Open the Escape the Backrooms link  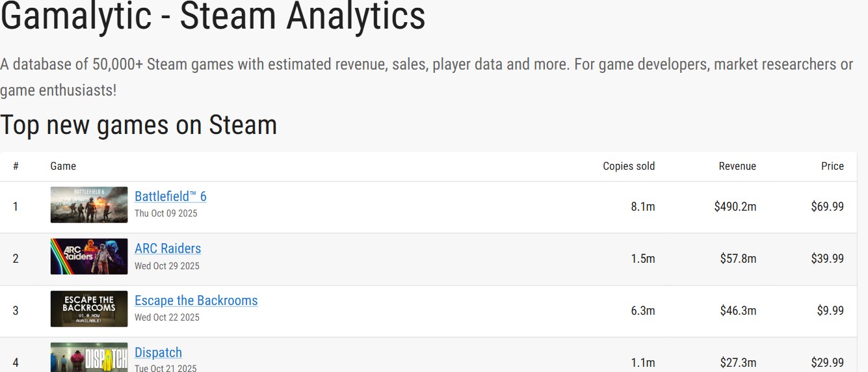(x=196, y=300)
